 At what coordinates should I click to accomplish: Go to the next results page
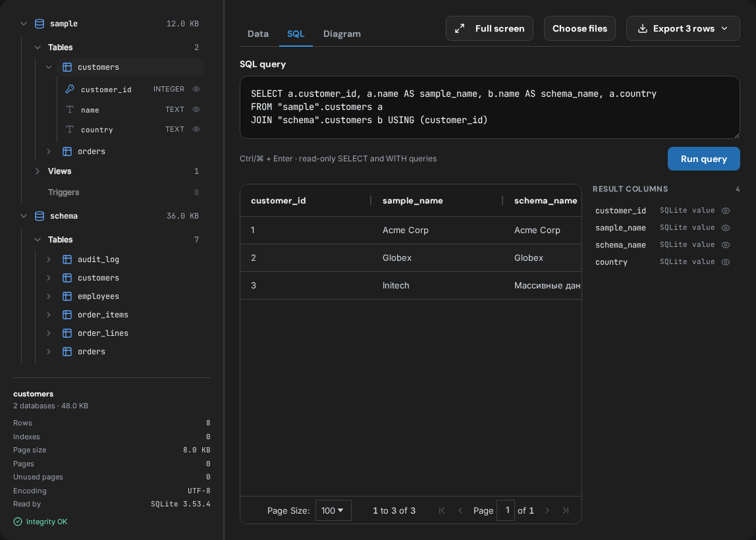click(547, 510)
